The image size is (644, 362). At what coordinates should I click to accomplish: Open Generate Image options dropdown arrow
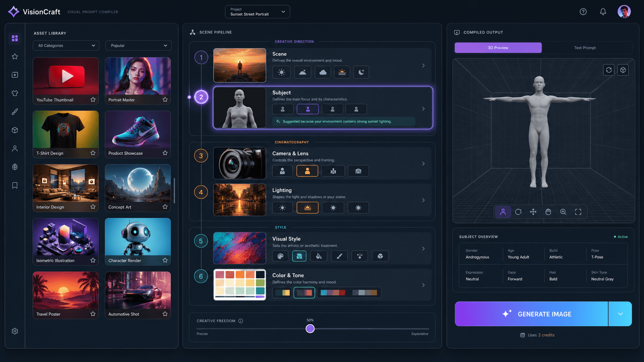(620, 314)
